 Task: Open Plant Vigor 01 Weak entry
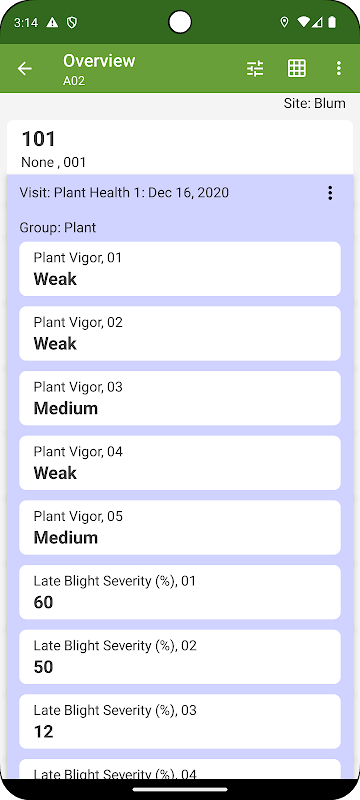pos(180,269)
